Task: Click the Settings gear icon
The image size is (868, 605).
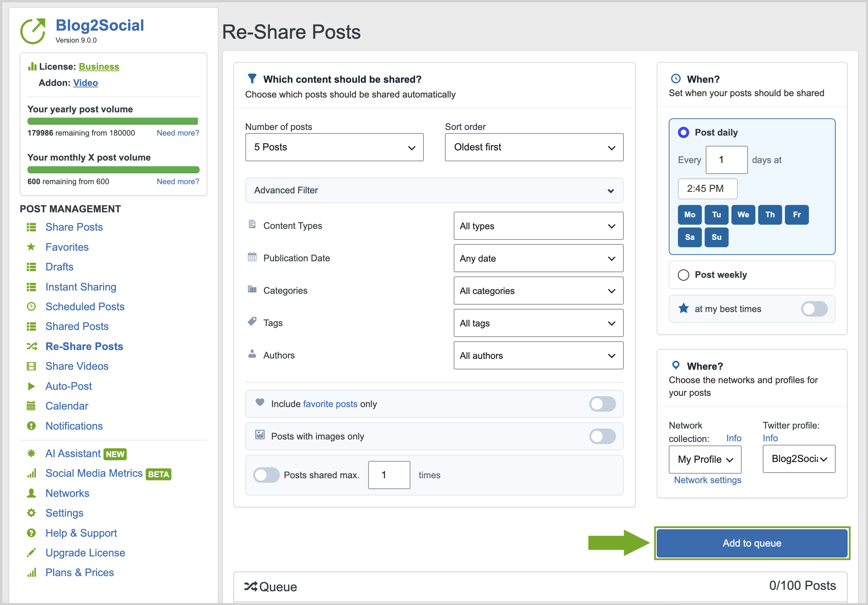Action: [31, 513]
